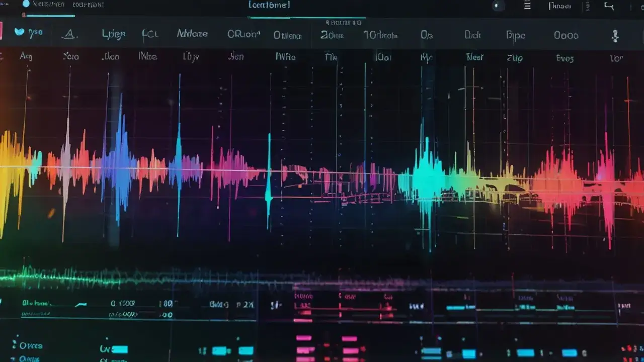This screenshot has width=644, height=362.
Task: Switch to the centered top title tab
Action: (x=269, y=6)
